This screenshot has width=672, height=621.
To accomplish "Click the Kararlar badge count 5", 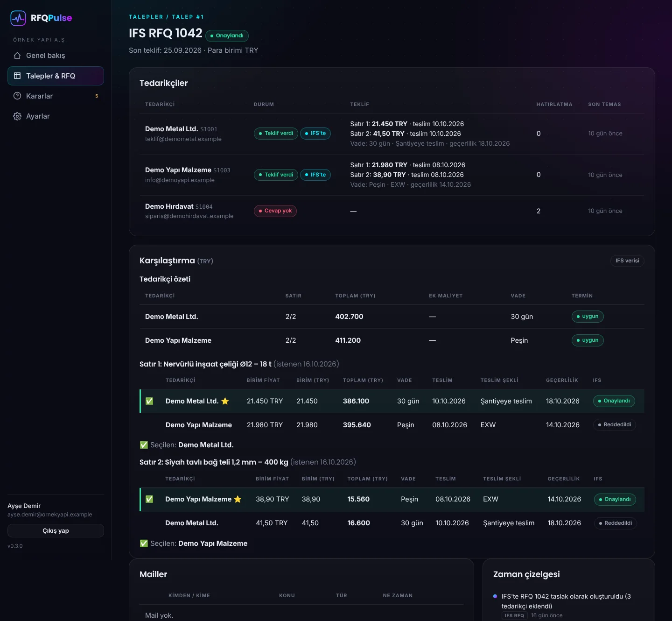I will [x=97, y=96].
